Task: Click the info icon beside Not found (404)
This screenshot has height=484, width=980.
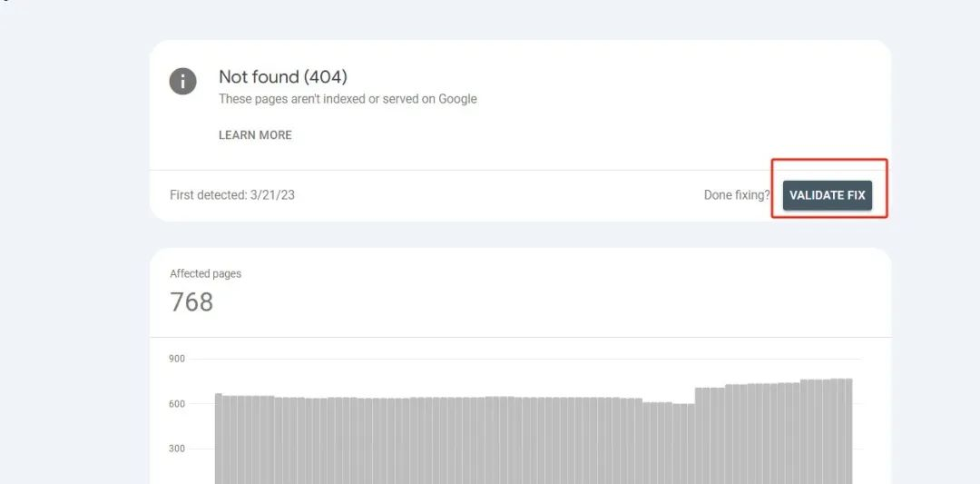Action: click(x=182, y=82)
